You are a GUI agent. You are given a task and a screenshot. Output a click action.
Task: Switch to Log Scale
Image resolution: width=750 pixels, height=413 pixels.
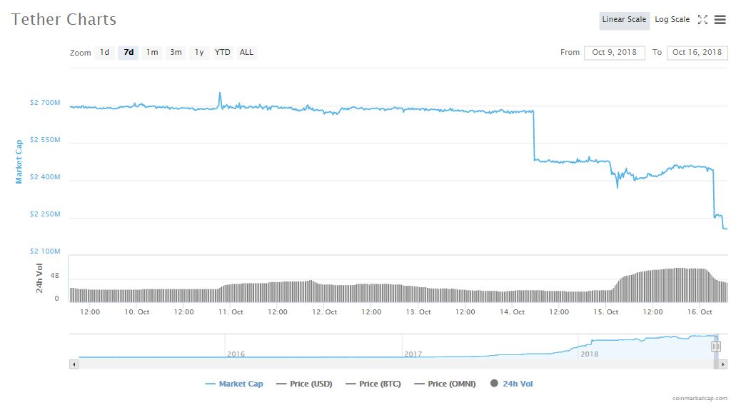point(672,20)
